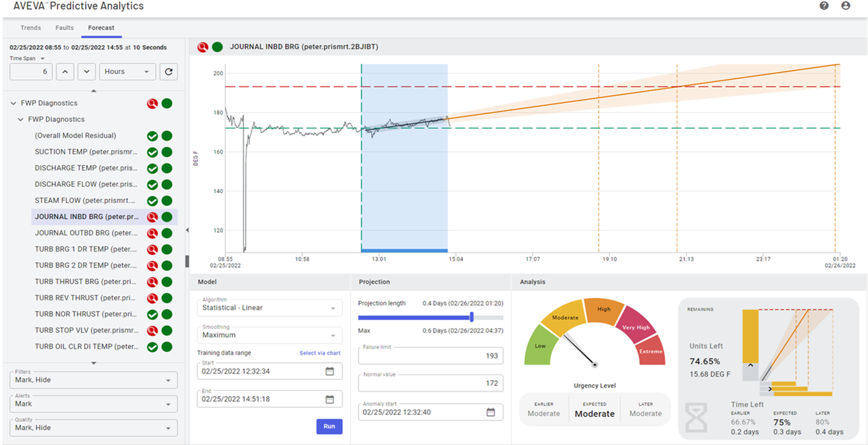The image size is (868, 445).
Task: Click green status dot for STEAM FLOW
Action: point(167,201)
